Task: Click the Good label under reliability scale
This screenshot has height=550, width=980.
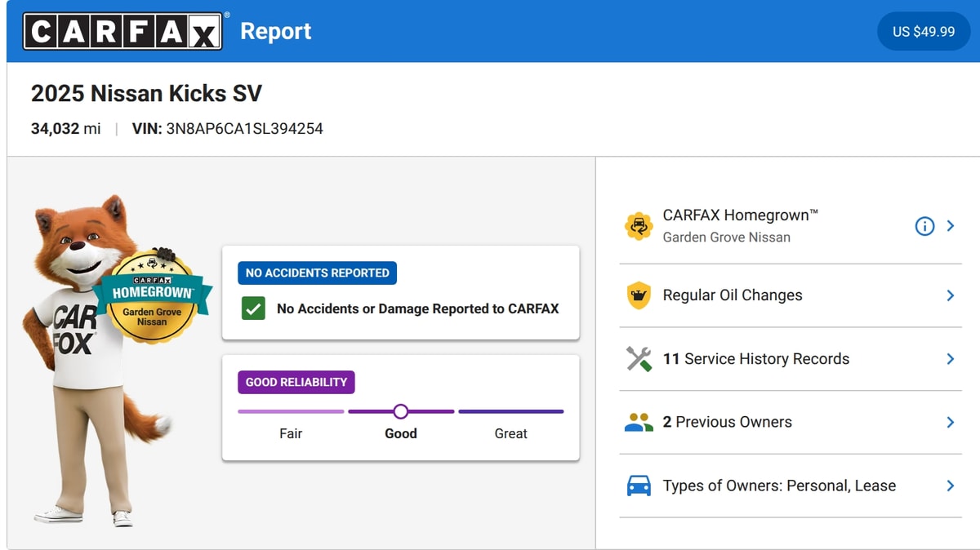Action: (401, 433)
